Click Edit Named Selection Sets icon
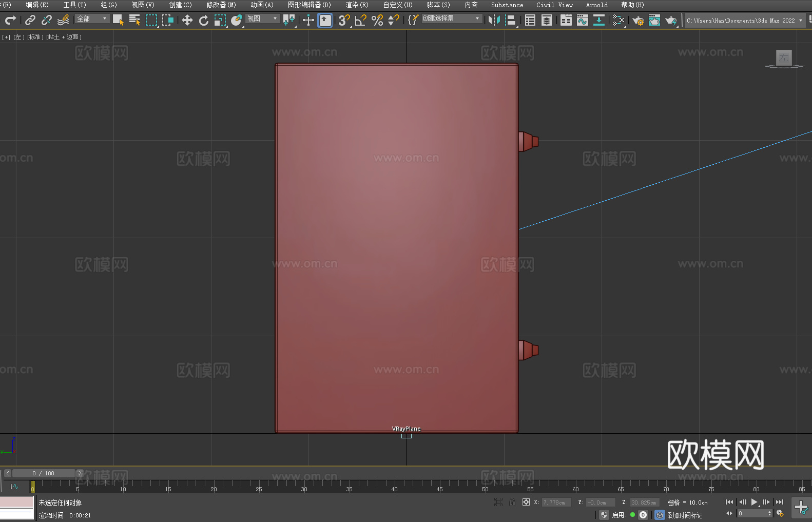 (413, 20)
